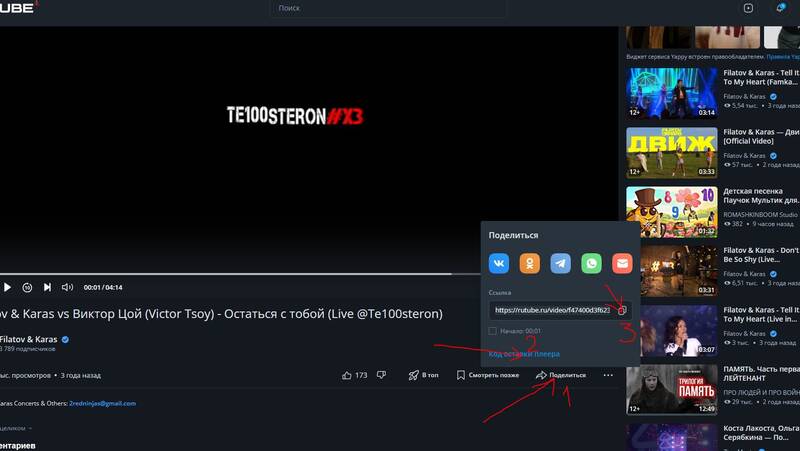Open the three-dots more options menu
Image resolution: width=800 pixels, height=451 pixels.
coord(608,375)
